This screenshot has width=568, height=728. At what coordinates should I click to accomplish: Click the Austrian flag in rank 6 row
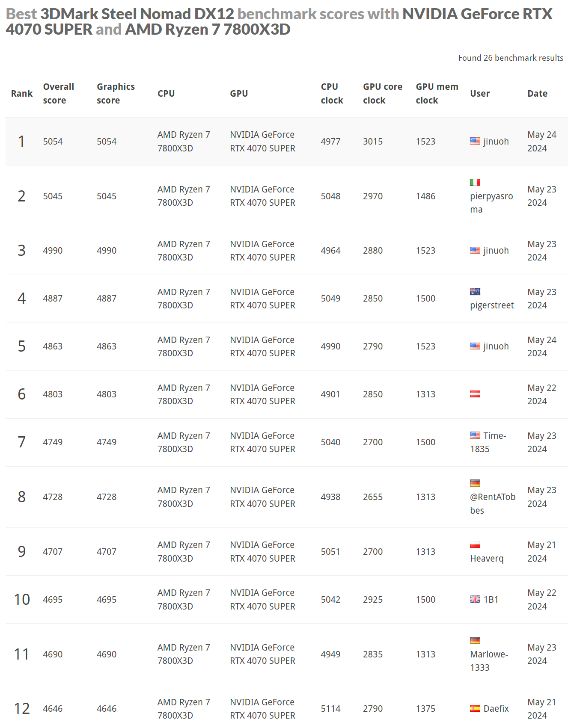pyautogui.click(x=475, y=394)
